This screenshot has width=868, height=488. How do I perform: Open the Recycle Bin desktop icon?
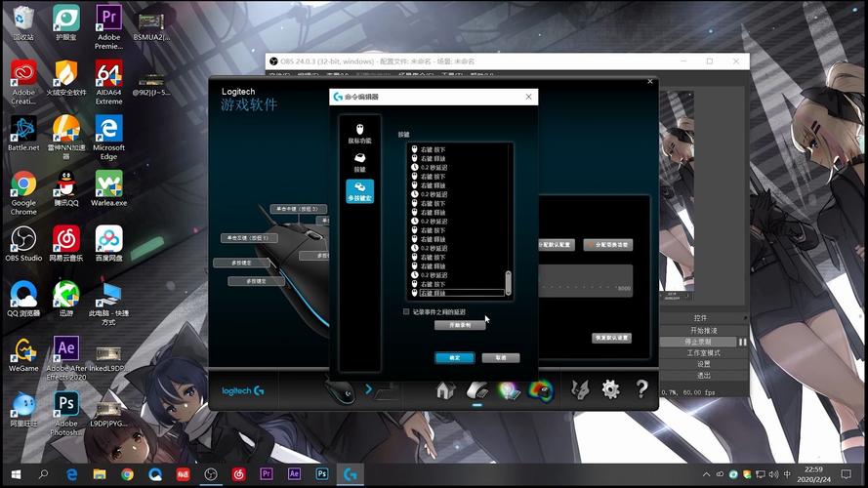23,23
